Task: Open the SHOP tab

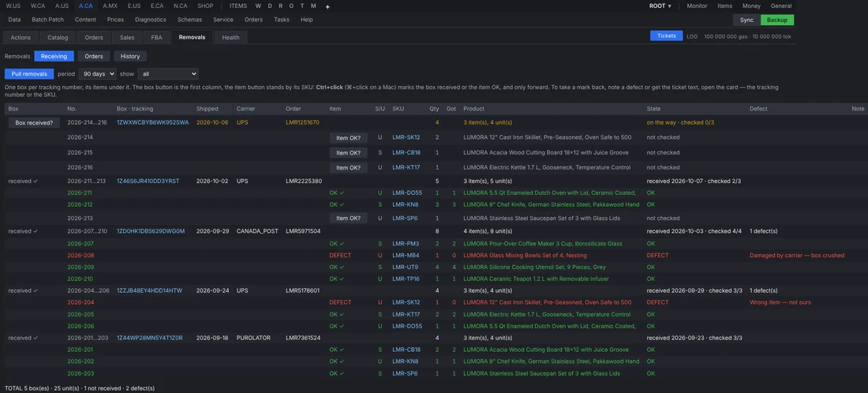Action: click(x=205, y=6)
